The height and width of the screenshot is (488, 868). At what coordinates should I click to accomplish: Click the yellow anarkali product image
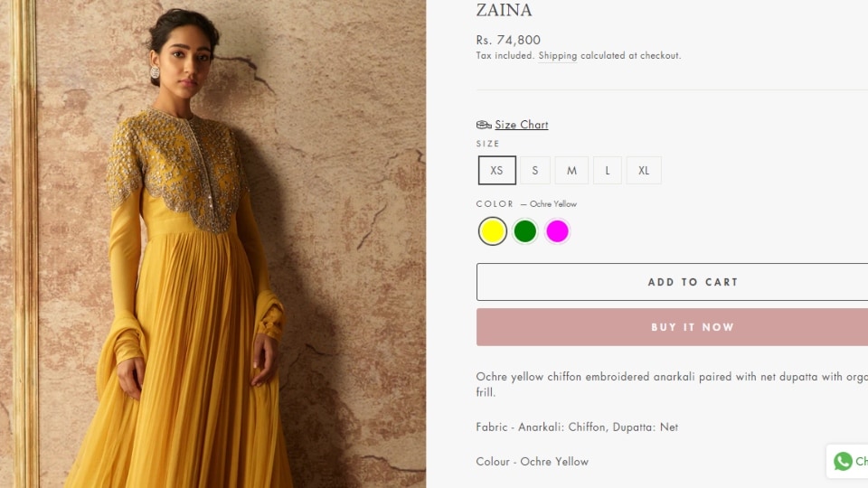point(213,244)
